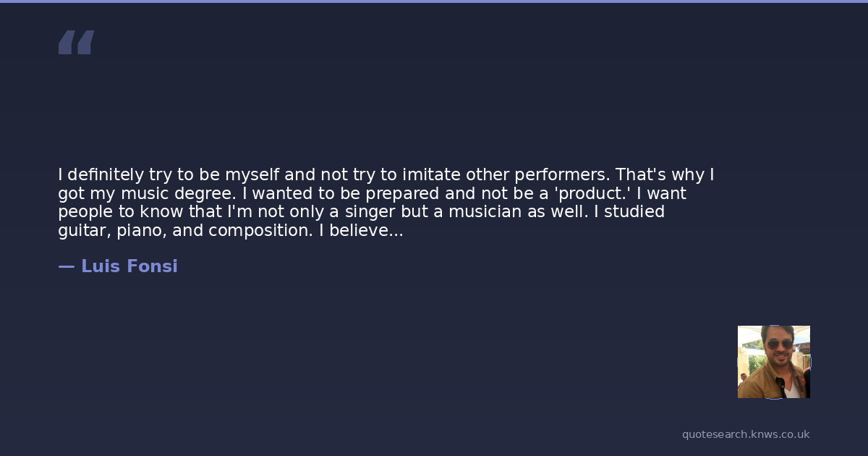Click the Luis Fonsi photo thumbnail

pyautogui.click(x=773, y=361)
